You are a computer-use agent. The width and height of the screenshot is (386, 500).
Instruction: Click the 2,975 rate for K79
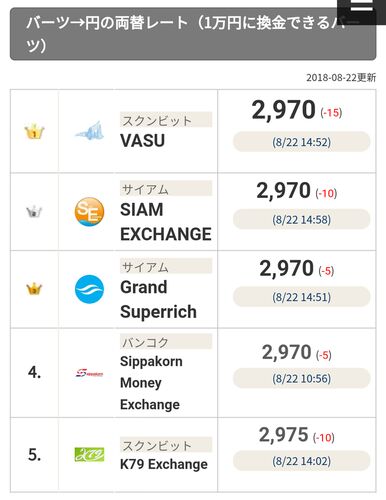click(283, 435)
